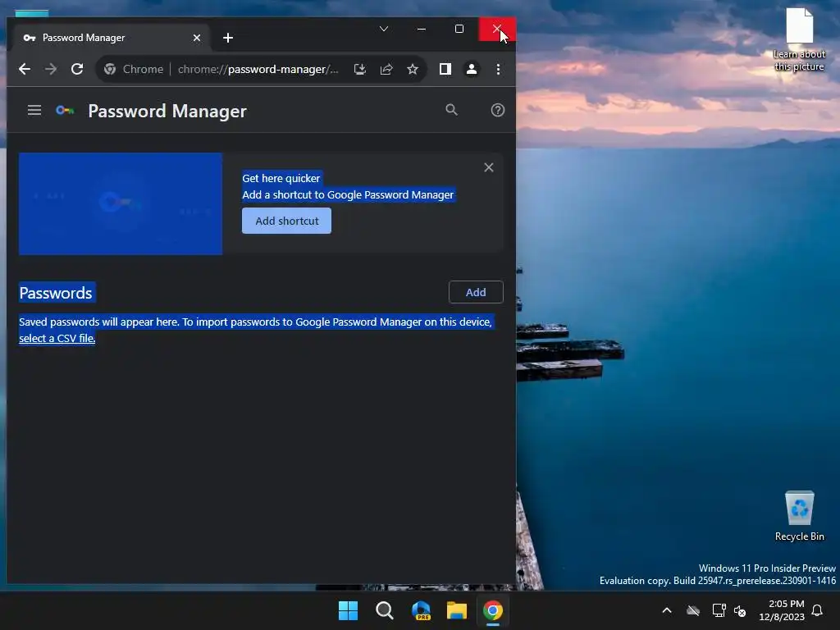
Task: Close the Password Manager tab
Action: [197, 38]
